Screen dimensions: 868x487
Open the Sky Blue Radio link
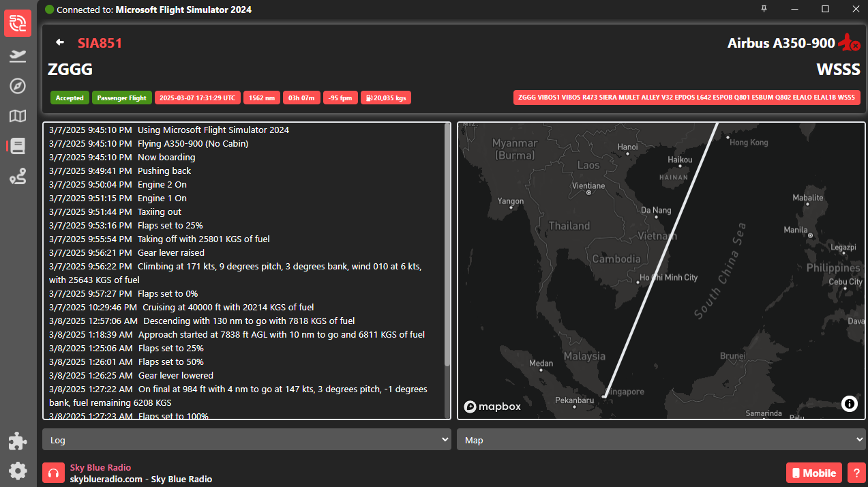101,468
